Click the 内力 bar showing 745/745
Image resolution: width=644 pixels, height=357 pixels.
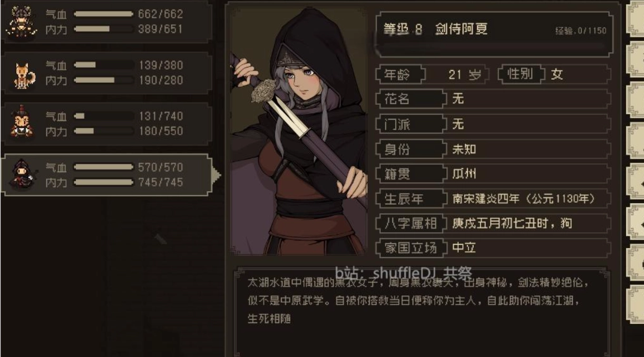(x=104, y=182)
